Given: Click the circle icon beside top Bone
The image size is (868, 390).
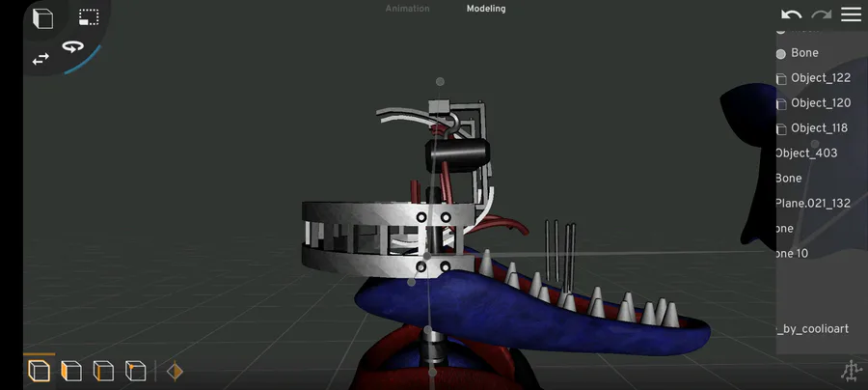Looking at the screenshot, I should [x=781, y=54].
